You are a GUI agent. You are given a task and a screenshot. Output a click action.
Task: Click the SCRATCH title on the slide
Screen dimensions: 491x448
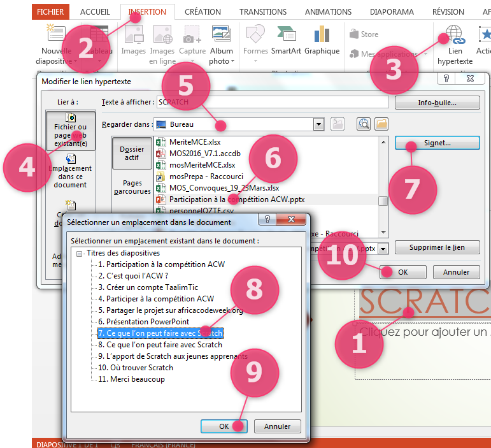(425, 302)
